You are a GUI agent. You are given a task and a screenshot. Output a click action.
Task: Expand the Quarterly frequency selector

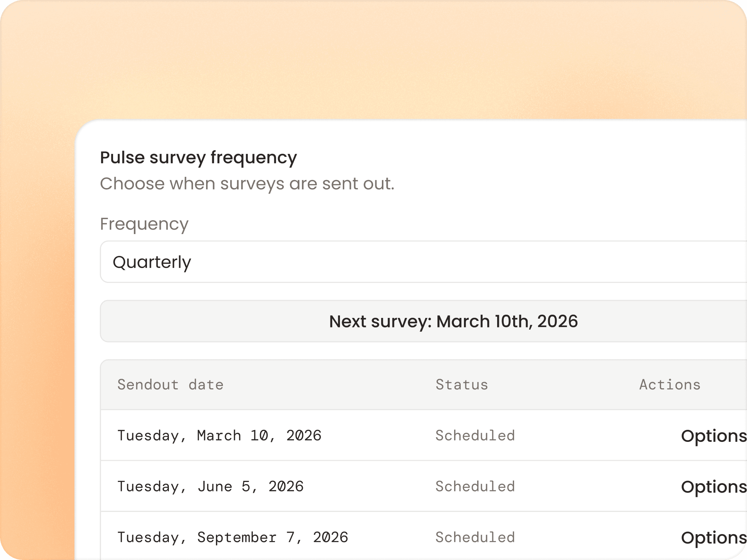pos(547,262)
